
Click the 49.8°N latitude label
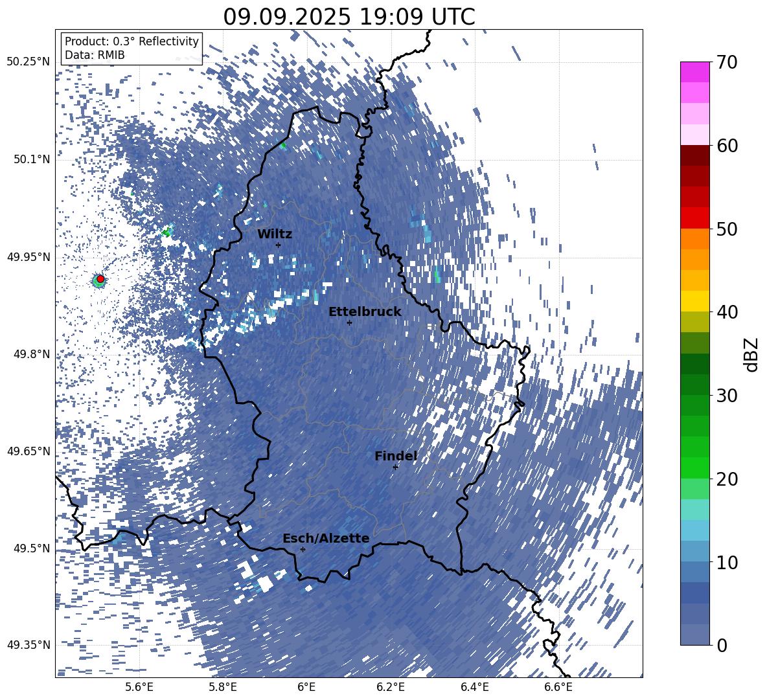(31, 354)
